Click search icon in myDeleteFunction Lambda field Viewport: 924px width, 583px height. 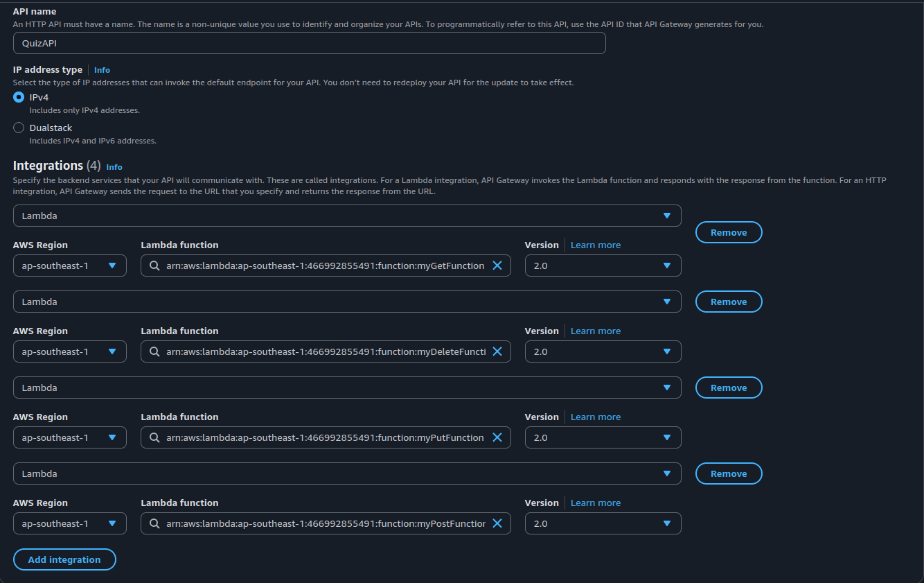coord(154,351)
